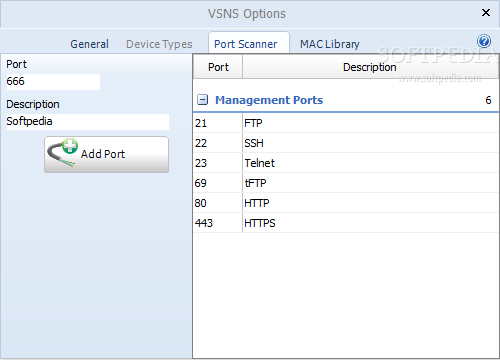Open help via blue question mark icon
The width and height of the screenshot is (500, 360).
(x=484, y=41)
